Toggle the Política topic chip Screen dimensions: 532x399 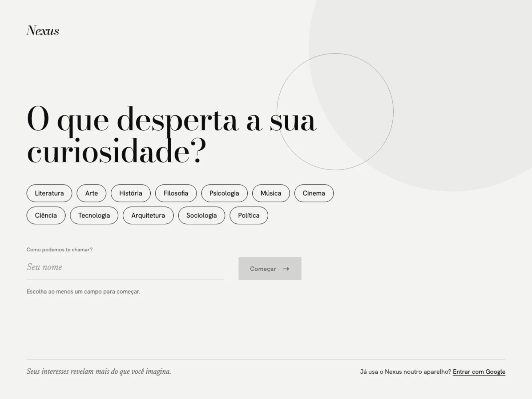pyautogui.click(x=249, y=215)
